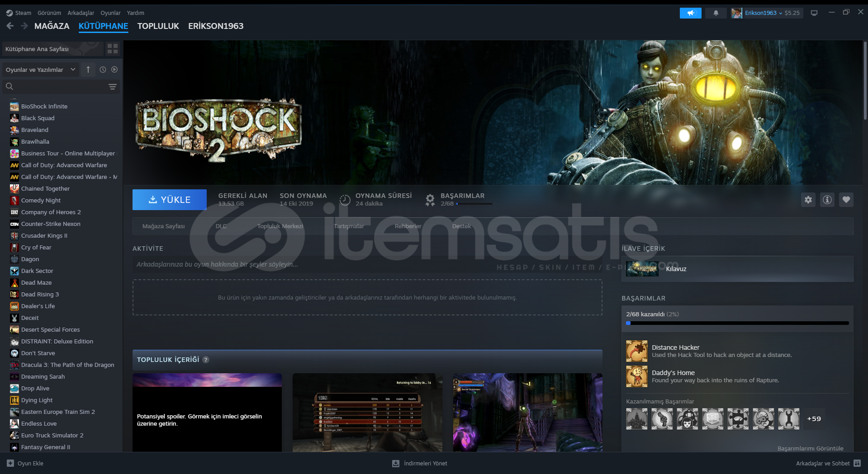Open game settings gear icon
The image size is (868, 474).
point(808,200)
